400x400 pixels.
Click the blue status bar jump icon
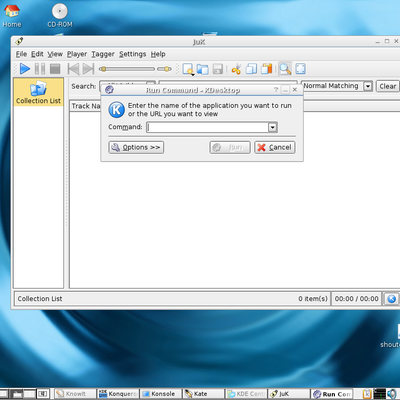[x=392, y=299]
